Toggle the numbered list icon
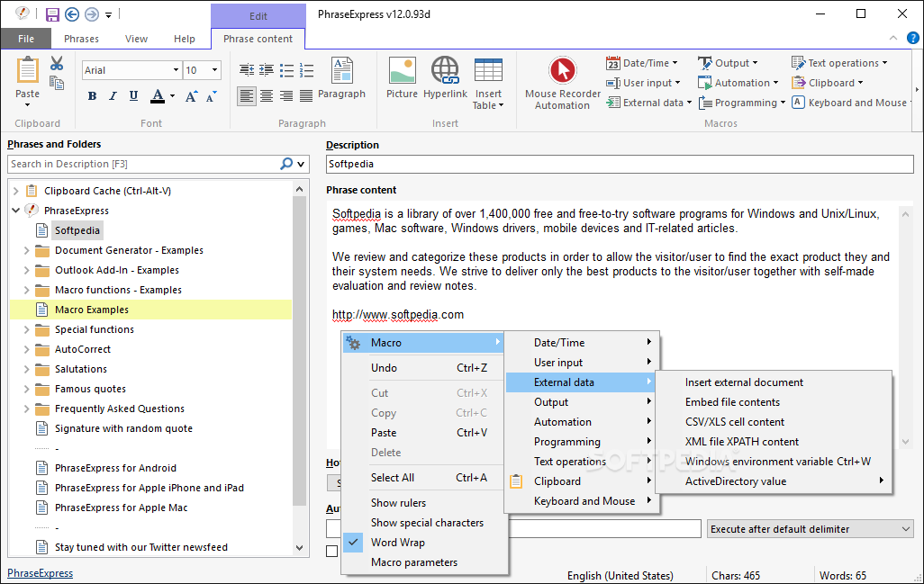 coord(306,70)
